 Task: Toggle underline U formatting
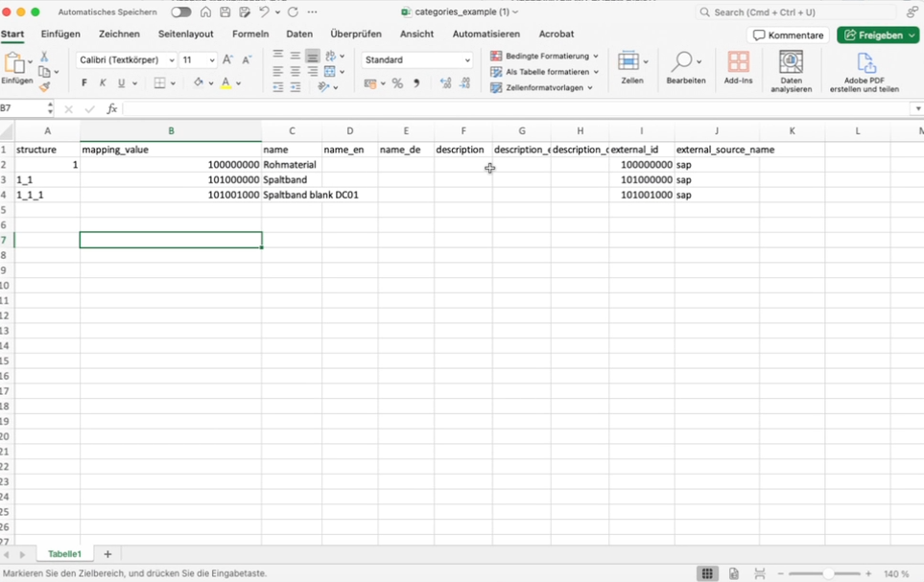coord(122,83)
